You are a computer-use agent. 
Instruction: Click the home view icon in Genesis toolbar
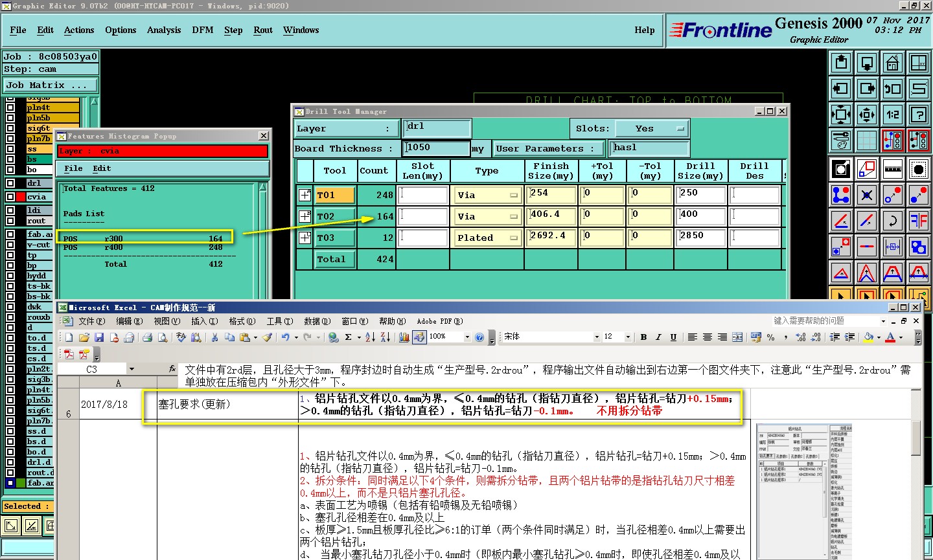(x=893, y=63)
